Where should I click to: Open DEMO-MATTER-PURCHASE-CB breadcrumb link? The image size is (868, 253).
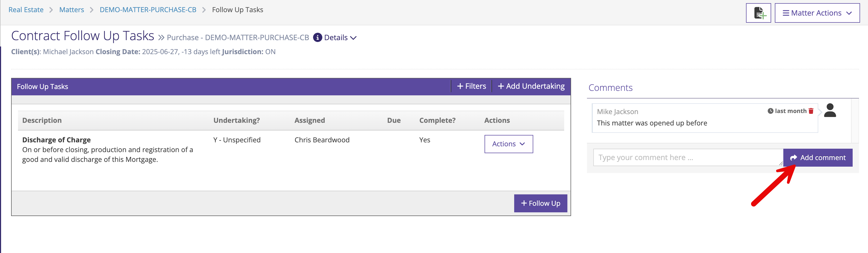[148, 10]
